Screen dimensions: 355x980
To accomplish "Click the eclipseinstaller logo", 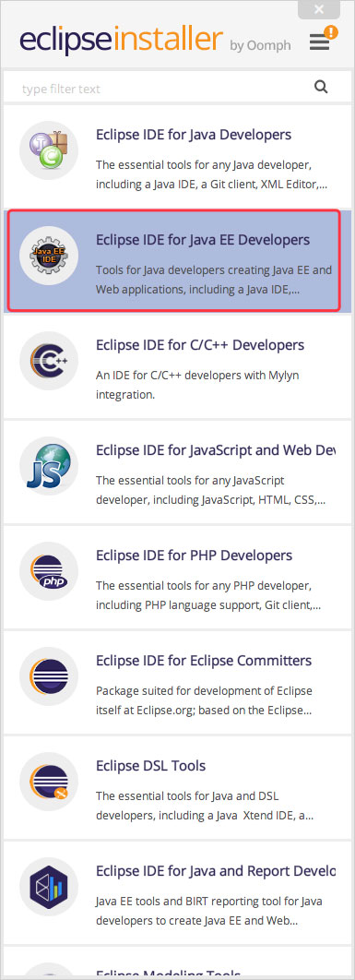I will [121, 40].
